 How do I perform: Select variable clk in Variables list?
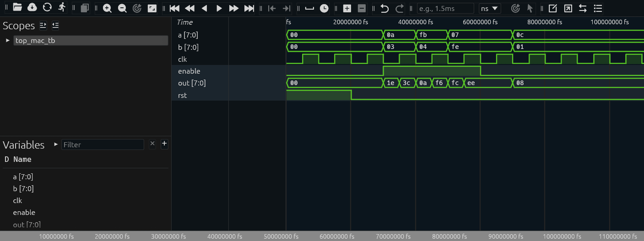point(17,201)
